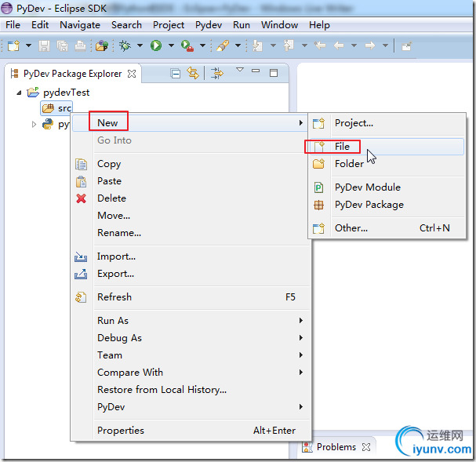Select Other... in the New submenu
Image resolution: width=476 pixels, height=462 pixels.
pyautogui.click(x=387, y=228)
